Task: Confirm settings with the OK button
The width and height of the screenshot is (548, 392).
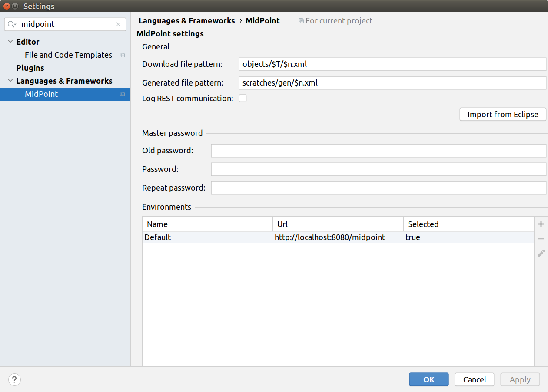Action: pyautogui.click(x=428, y=379)
